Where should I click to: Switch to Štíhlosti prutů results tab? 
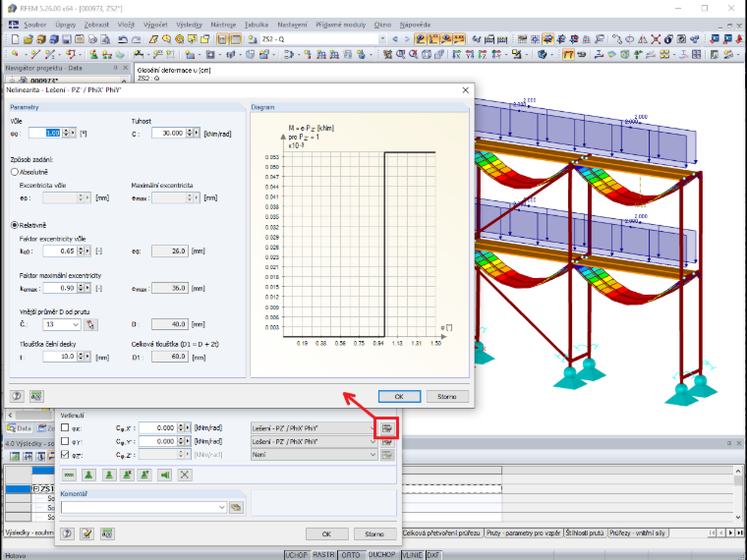tap(585, 532)
